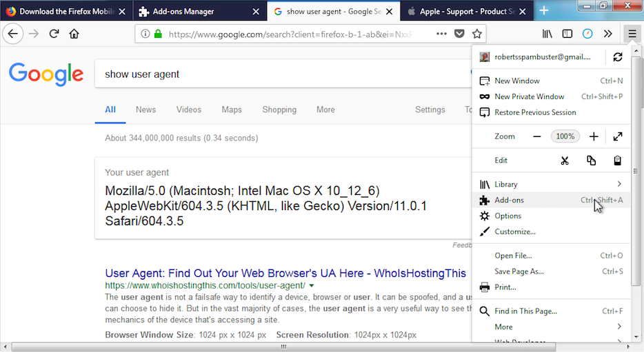Save page to Pocket
This screenshot has width=644, height=352.
[x=459, y=34]
